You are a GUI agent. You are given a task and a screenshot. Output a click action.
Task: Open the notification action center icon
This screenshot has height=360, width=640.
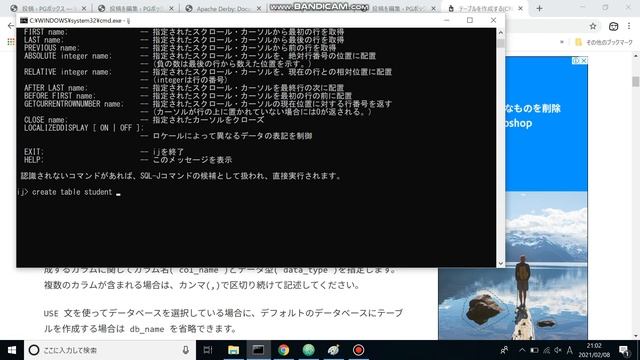[x=624, y=350]
